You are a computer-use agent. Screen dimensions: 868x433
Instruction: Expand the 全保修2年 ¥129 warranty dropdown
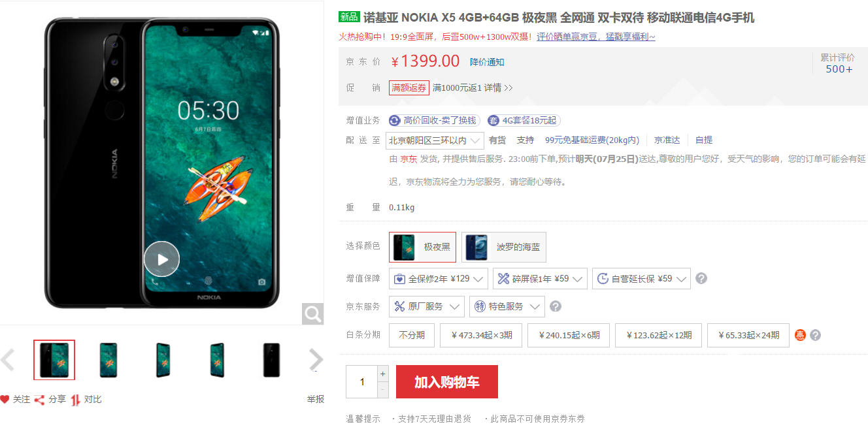439,279
